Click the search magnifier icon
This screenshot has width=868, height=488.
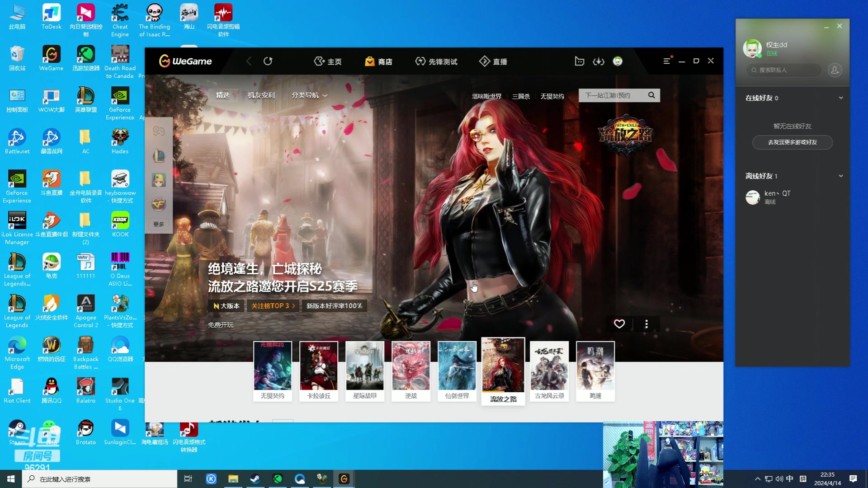point(651,95)
